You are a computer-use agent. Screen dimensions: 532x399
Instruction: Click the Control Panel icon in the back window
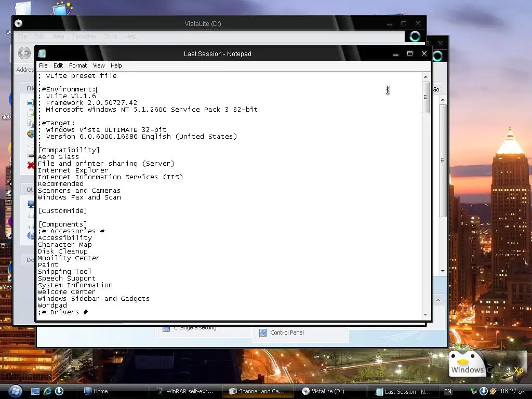coord(262,333)
